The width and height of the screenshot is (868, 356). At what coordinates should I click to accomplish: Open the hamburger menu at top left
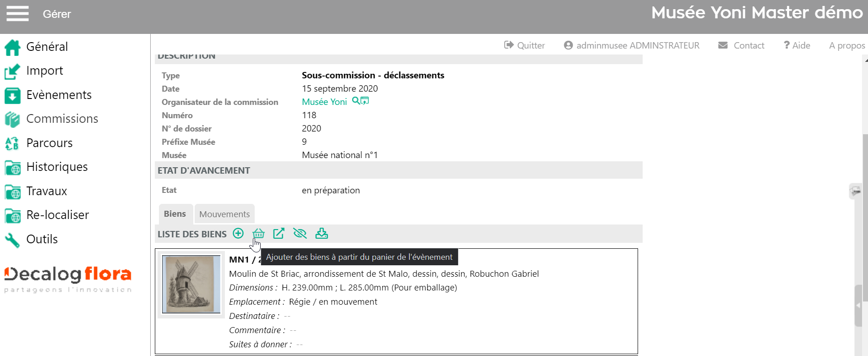pyautogui.click(x=17, y=14)
